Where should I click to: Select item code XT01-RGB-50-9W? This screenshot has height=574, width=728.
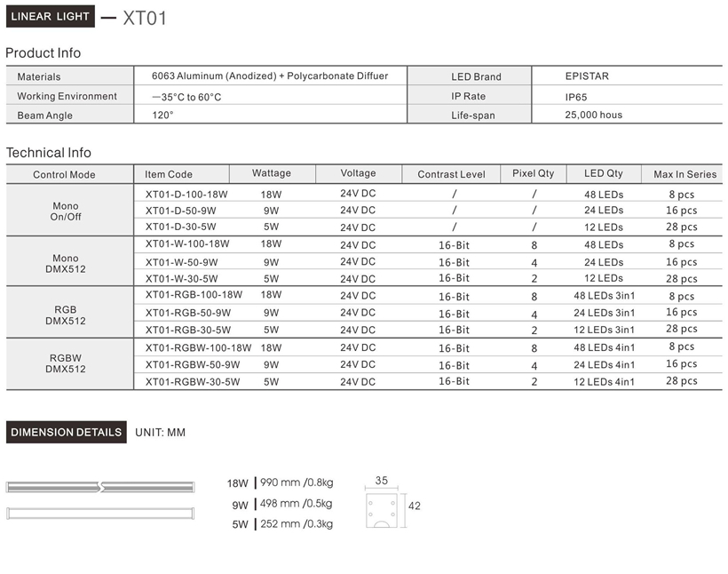pos(187,313)
